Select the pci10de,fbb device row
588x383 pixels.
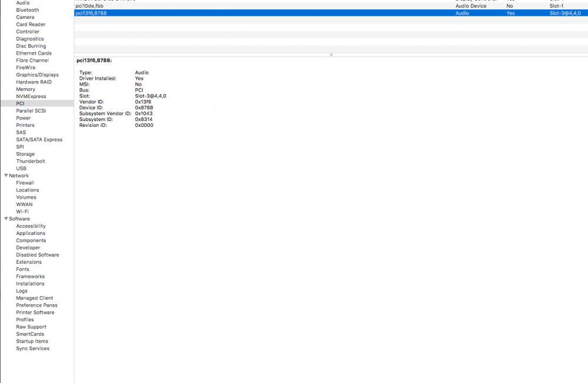coord(331,6)
